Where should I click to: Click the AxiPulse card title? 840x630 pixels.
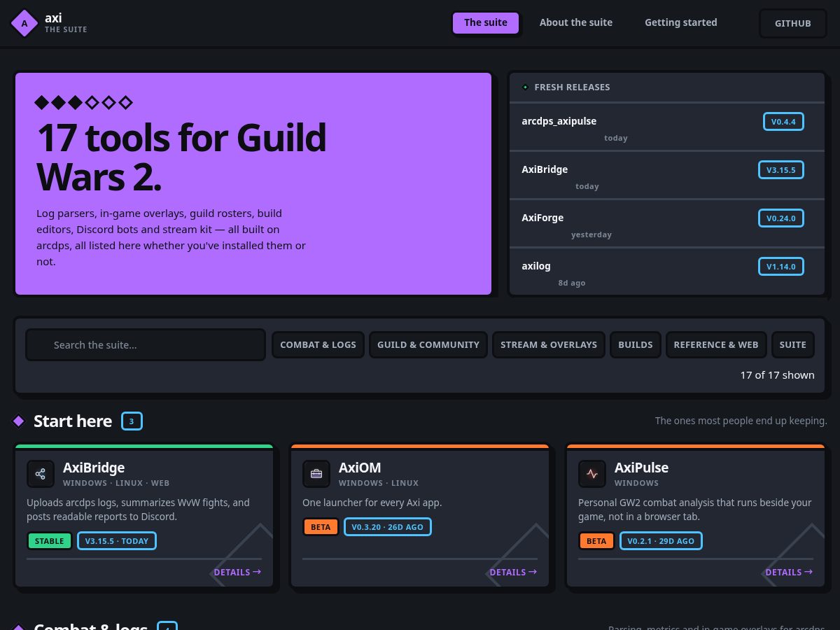point(641,468)
